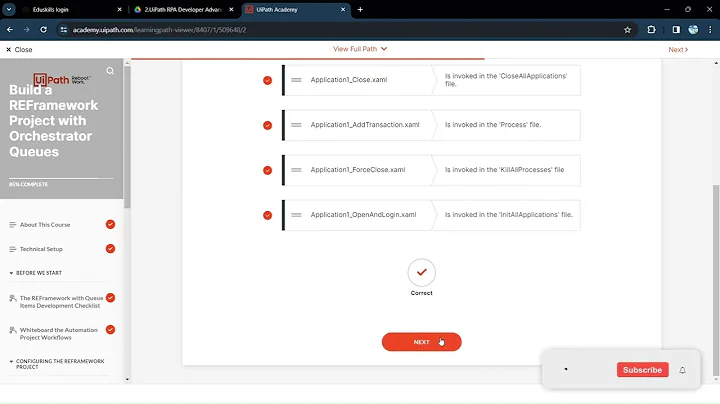Click the main page vertical scrollbar thumb
Viewport: 720px width, 404px height.
pyautogui.click(x=716, y=280)
